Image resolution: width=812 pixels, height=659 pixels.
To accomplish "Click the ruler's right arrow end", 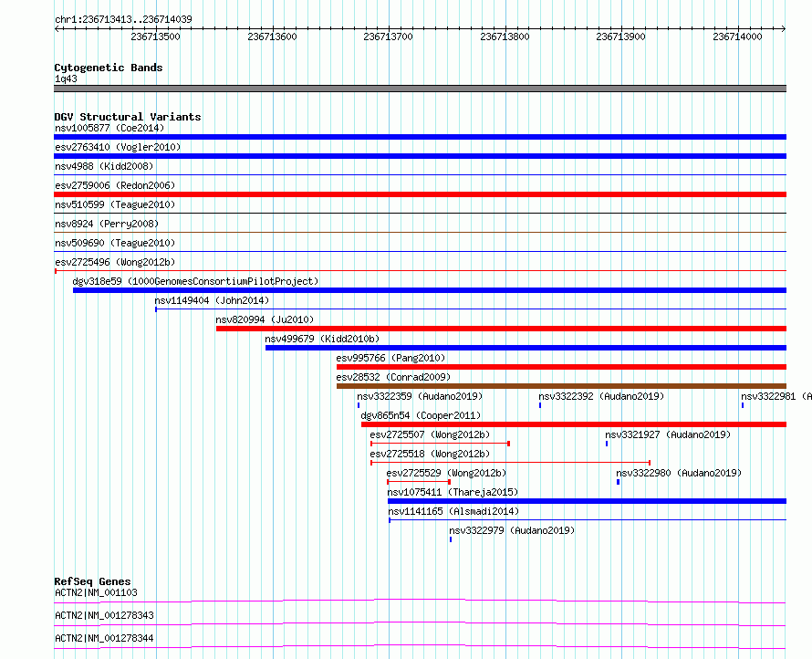I will click(784, 29).
